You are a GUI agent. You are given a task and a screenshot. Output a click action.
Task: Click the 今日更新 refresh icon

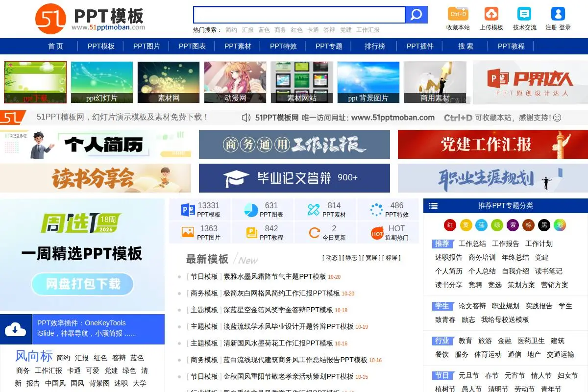coord(314,233)
